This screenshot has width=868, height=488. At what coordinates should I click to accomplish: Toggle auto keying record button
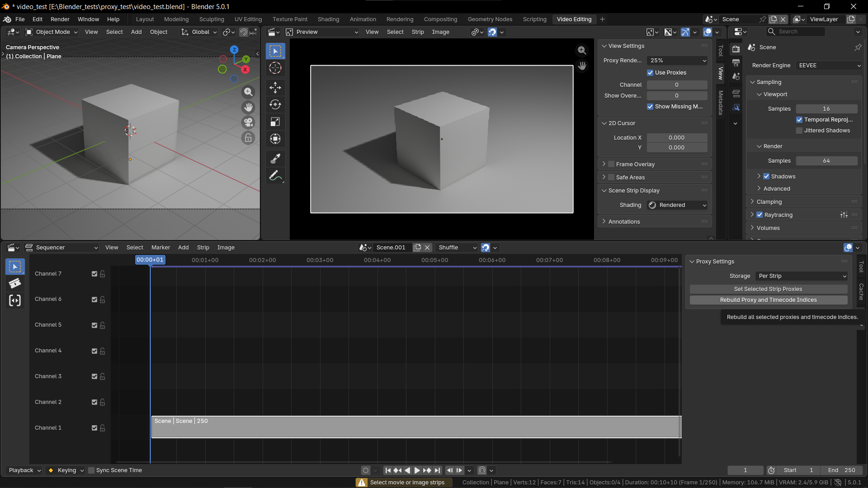click(366, 470)
